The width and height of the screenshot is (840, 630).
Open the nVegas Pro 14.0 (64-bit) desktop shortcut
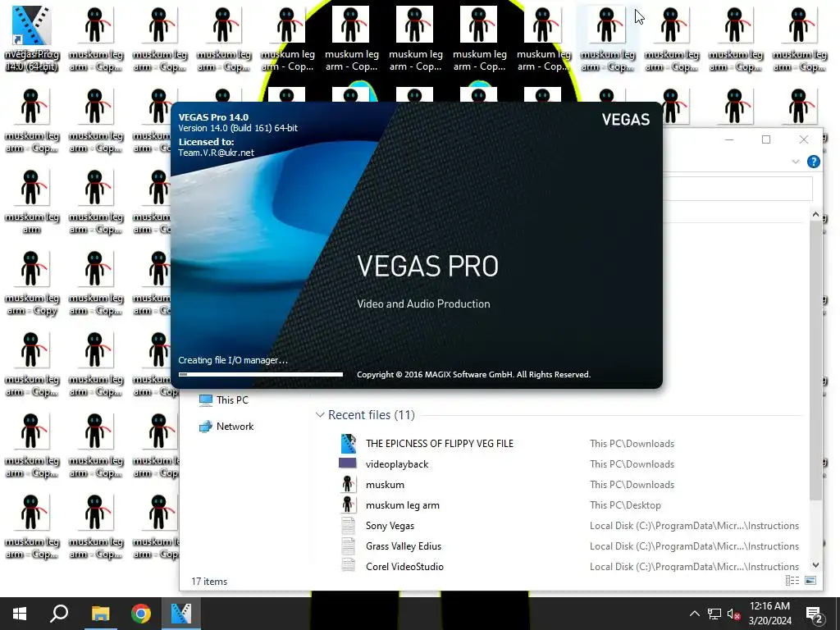pyautogui.click(x=31, y=38)
